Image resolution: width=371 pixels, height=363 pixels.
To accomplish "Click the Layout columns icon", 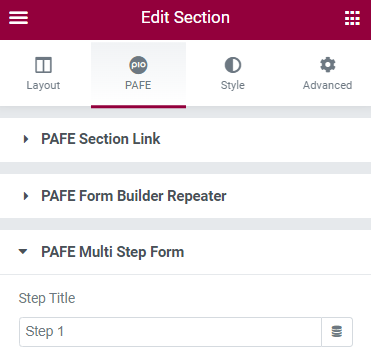I will [43, 65].
